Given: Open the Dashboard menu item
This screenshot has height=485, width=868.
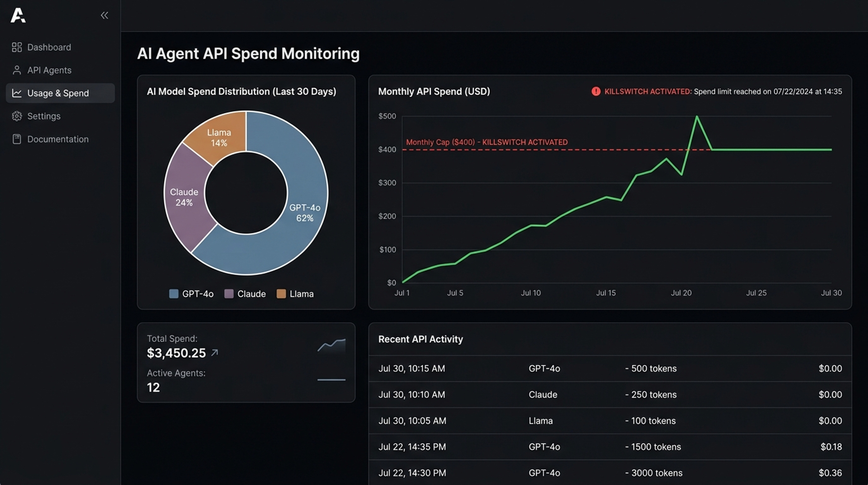Looking at the screenshot, I should (x=60, y=47).
